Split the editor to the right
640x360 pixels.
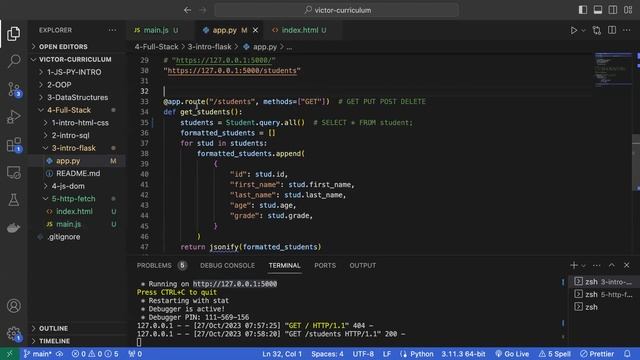[612, 30]
